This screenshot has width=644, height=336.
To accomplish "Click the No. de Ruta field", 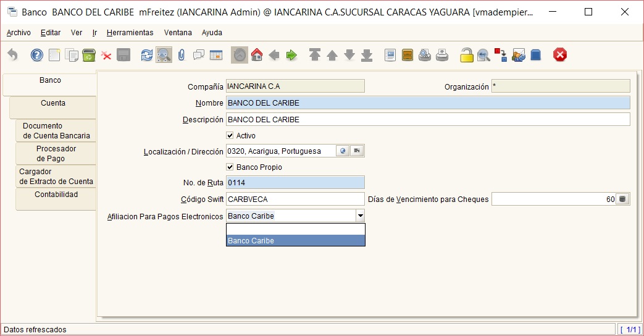I will 295,182.
